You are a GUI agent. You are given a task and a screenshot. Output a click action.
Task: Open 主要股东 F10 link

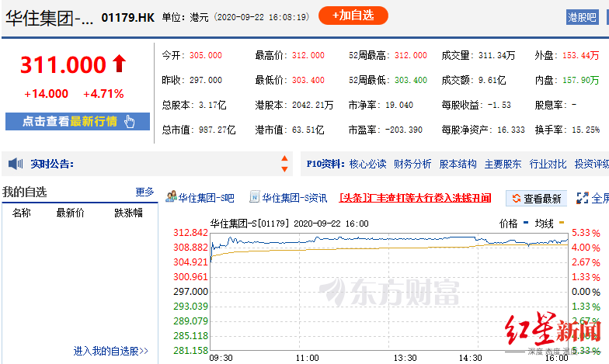(x=503, y=164)
